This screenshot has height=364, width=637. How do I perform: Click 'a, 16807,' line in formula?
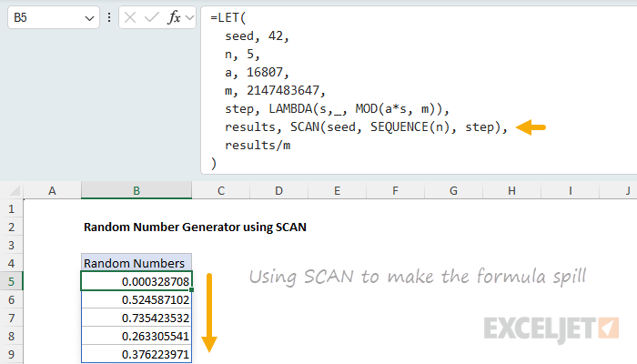click(257, 73)
